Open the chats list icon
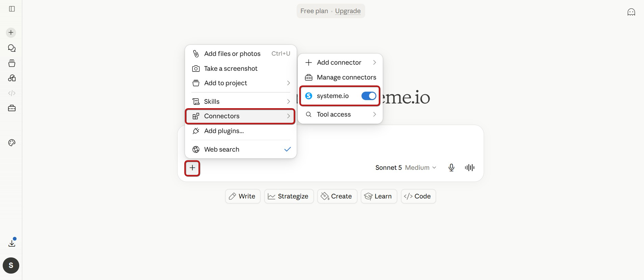The width and height of the screenshot is (644, 280). [12, 48]
